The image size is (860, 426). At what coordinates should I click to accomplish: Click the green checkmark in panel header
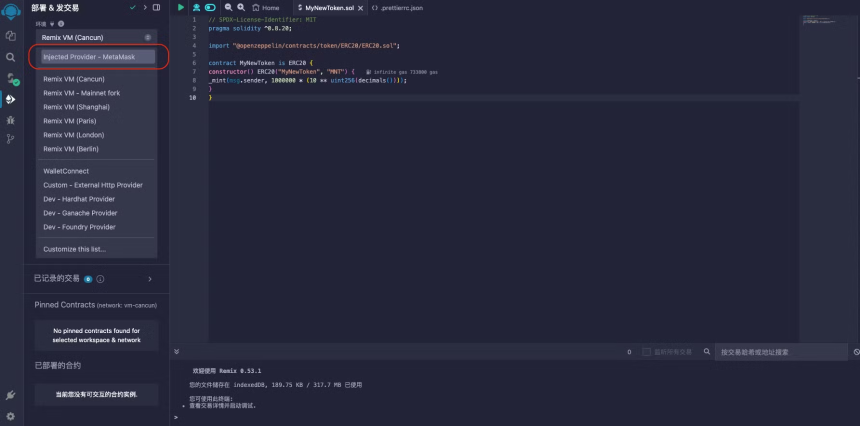(x=133, y=8)
